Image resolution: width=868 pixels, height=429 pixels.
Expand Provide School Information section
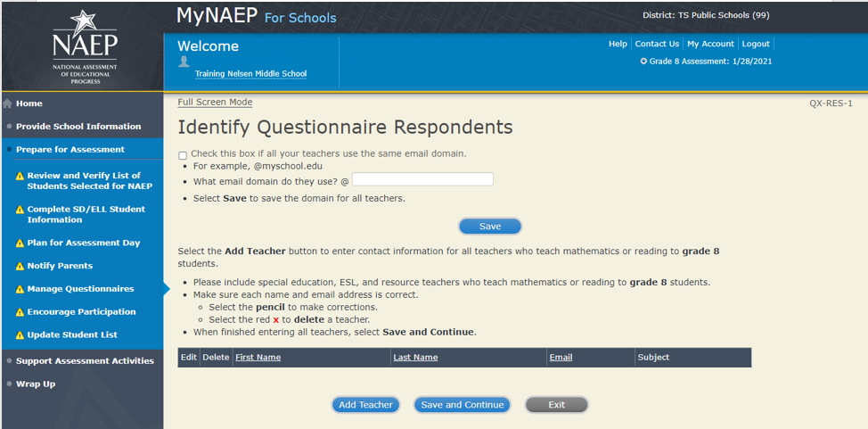tap(78, 127)
